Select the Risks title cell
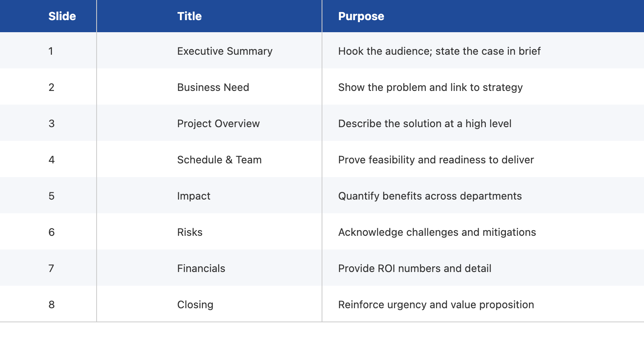The width and height of the screenshot is (644, 338). tap(190, 232)
